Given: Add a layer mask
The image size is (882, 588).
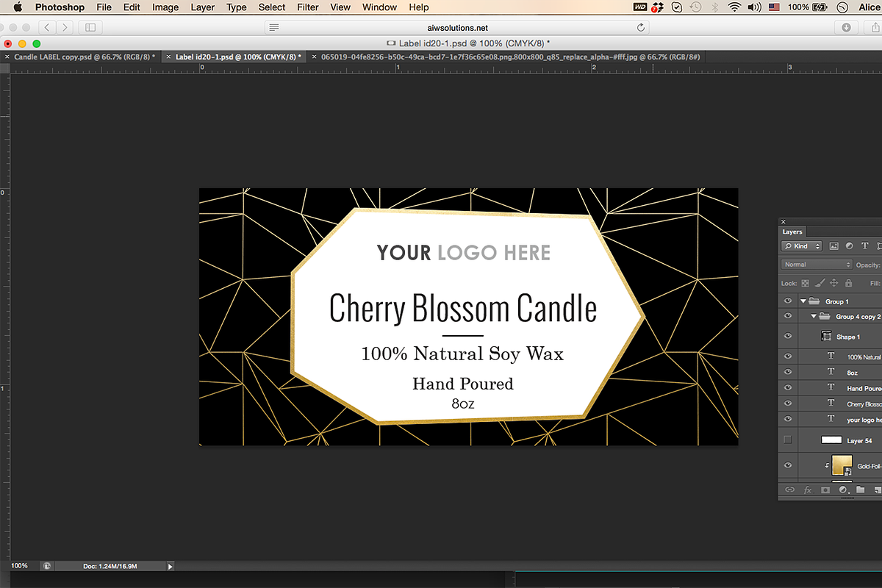Looking at the screenshot, I should (x=825, y=490).
